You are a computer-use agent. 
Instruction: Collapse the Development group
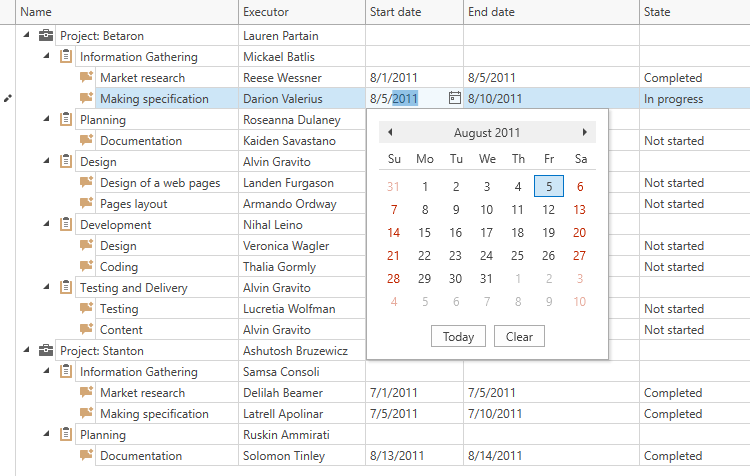coord(46,225)
